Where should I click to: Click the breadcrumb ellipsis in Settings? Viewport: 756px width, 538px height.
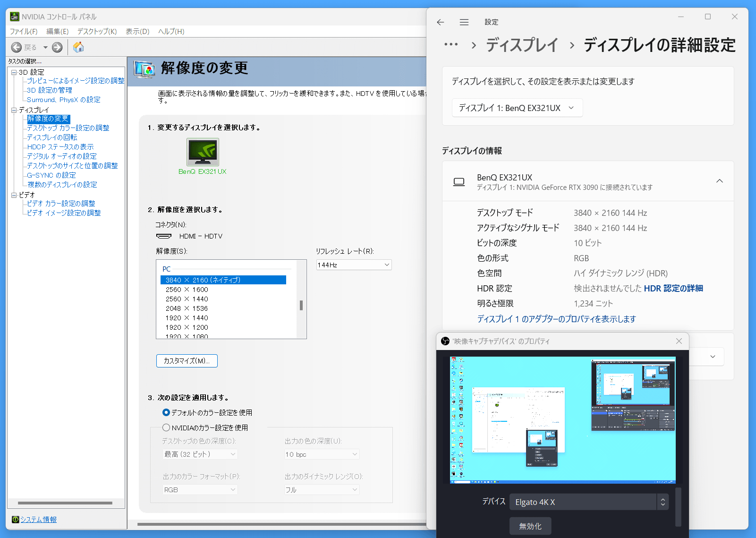[x=451, y=45]
